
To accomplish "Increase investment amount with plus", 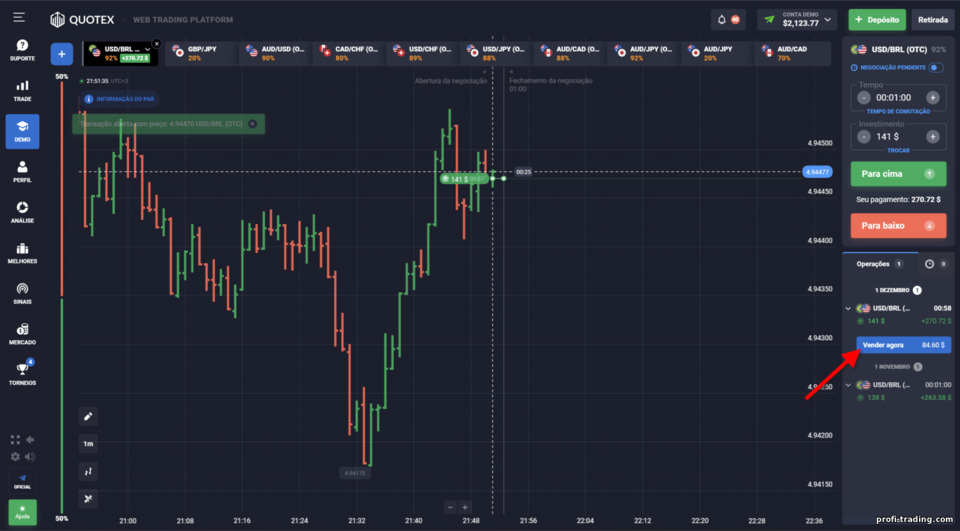I will (932, 137).
